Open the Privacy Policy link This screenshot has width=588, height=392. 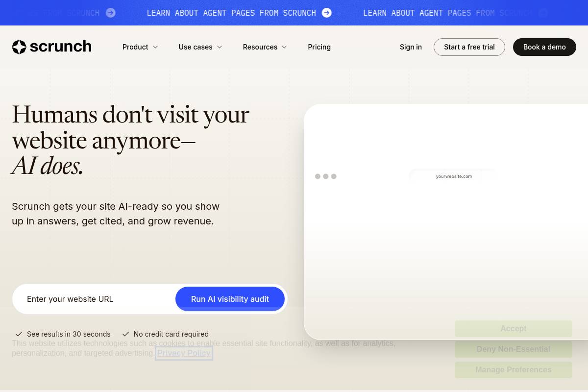pos(184,353)
